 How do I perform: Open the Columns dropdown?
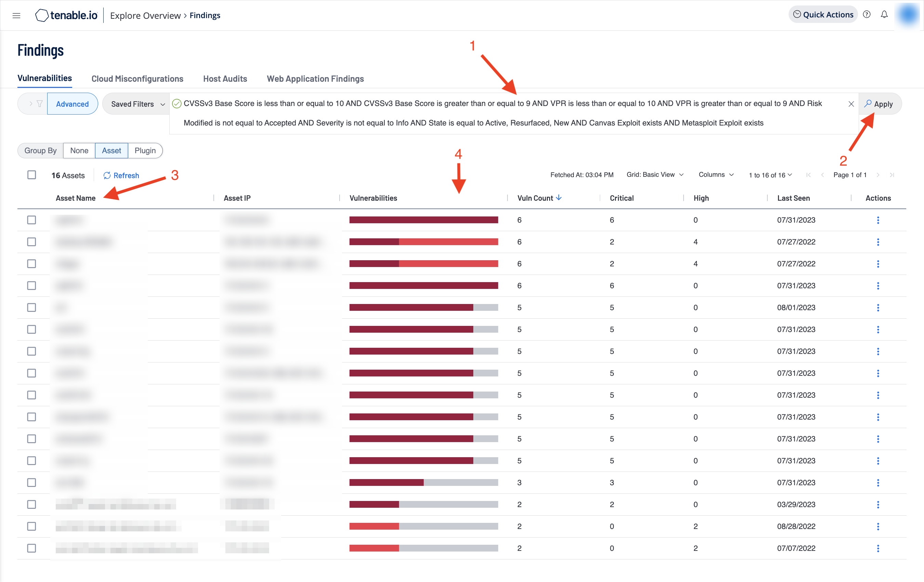click(716, 174)
